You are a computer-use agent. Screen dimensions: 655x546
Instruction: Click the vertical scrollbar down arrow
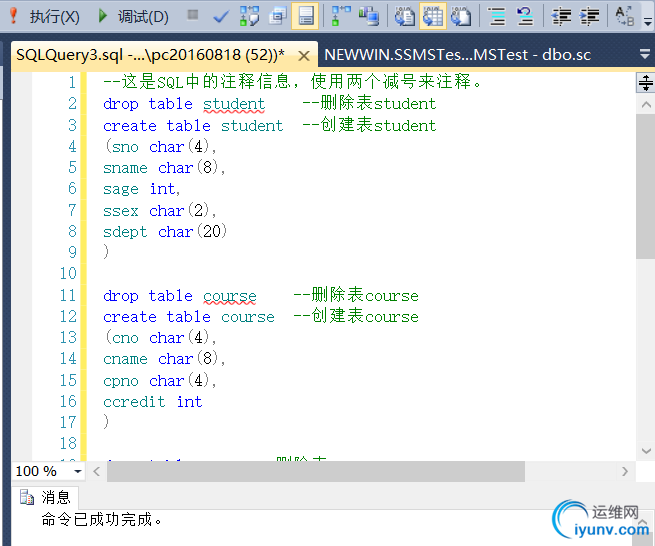[646, 451]
